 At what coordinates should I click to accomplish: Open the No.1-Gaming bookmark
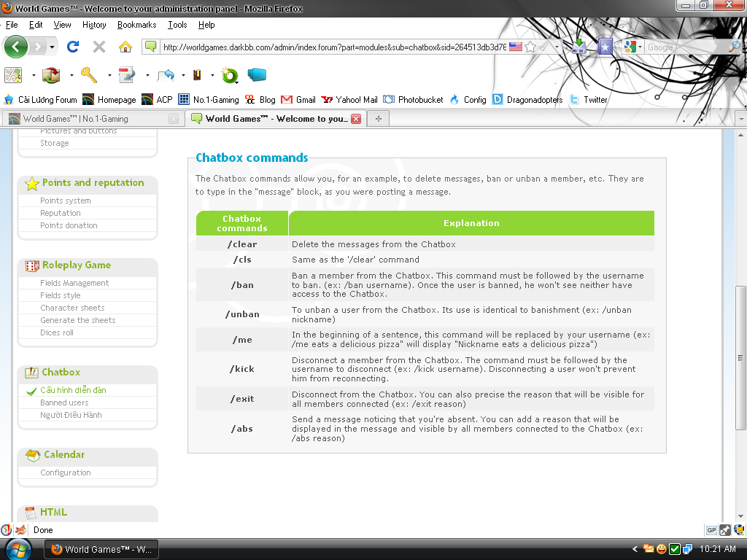coord(209,99)
